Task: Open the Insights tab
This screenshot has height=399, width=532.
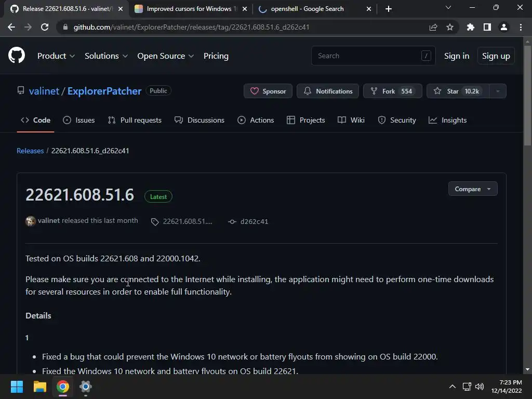Action: (x=447, y=120)
